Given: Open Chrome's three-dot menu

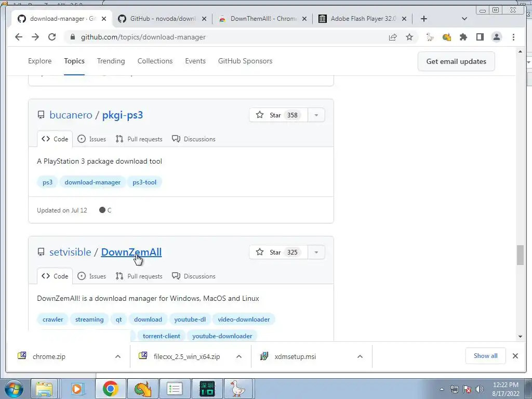Looking at the screenshot, I should pyautogui.click(x=513, y=37).
